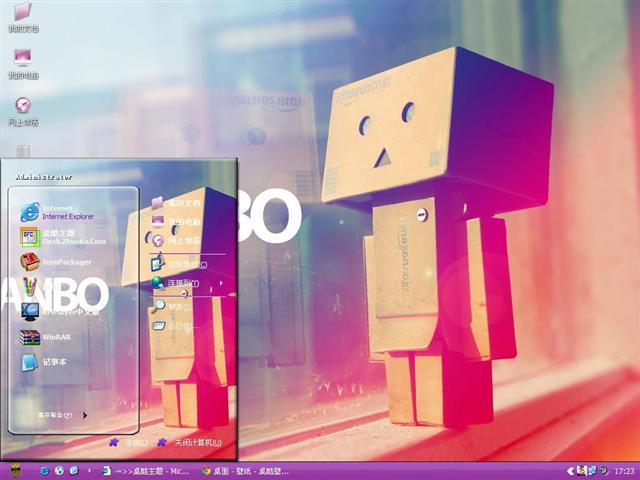This screenshot has height=480, width=640.
Task: Click the network computers tray icon
Action: (592, 471)
